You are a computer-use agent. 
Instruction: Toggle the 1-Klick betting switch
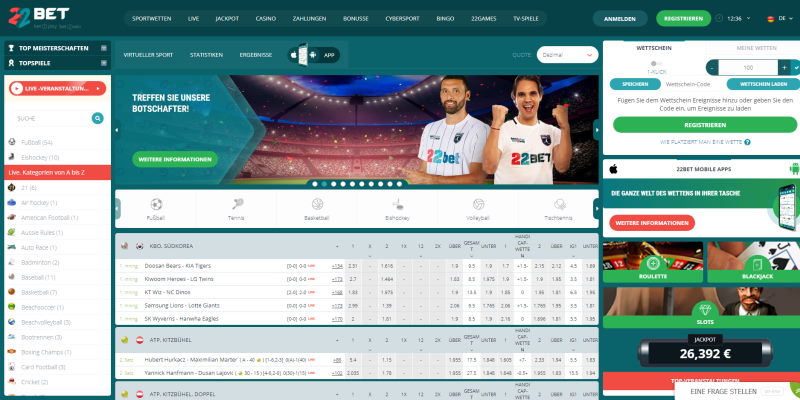pos(656,64)
